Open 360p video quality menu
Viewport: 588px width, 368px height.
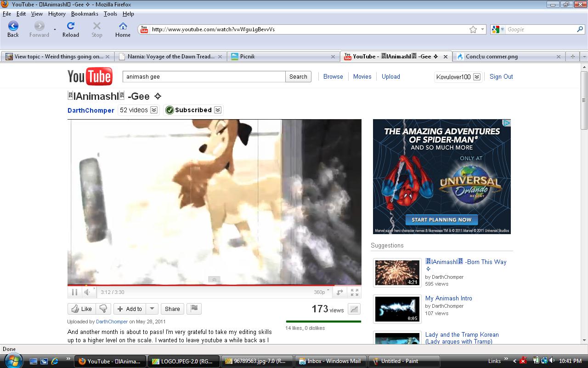coord(321,292)
